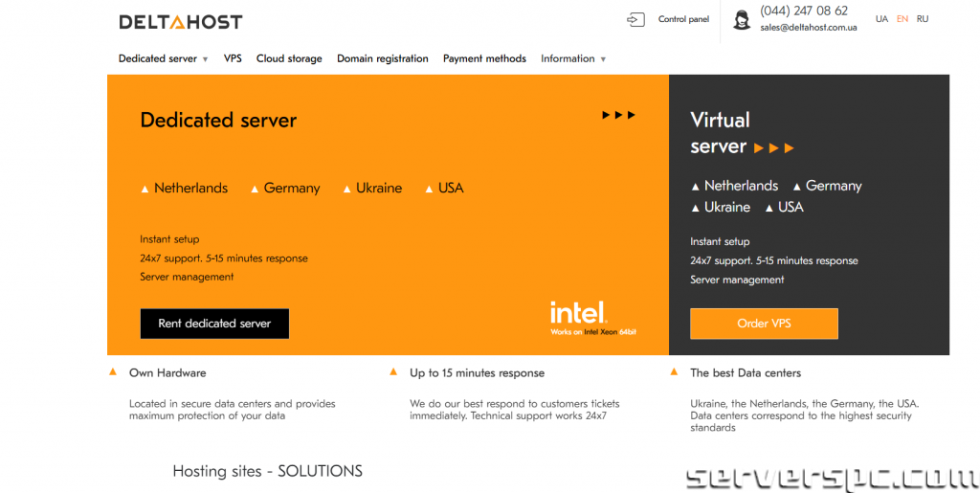Switch site language to RU
Screen dimensions: 980x493
pyautogui.click(x=923, y=19)
